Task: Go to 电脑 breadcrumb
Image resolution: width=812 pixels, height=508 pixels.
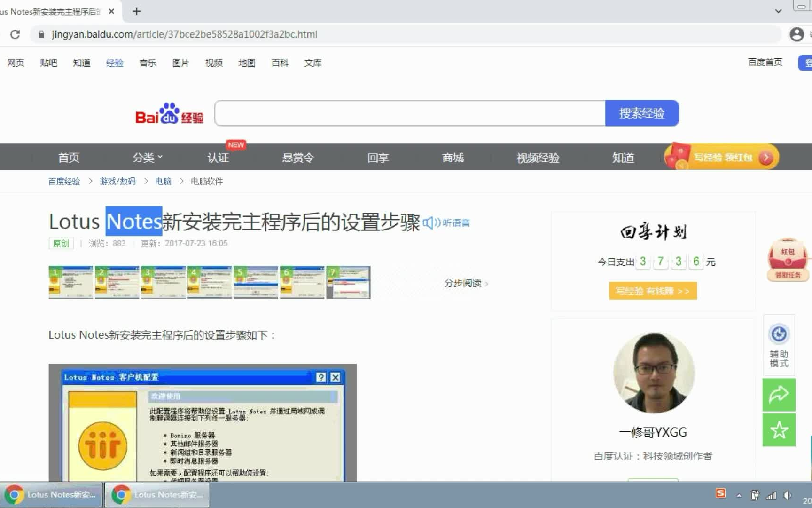Action: pyautogui.click(x=163, y=182)
